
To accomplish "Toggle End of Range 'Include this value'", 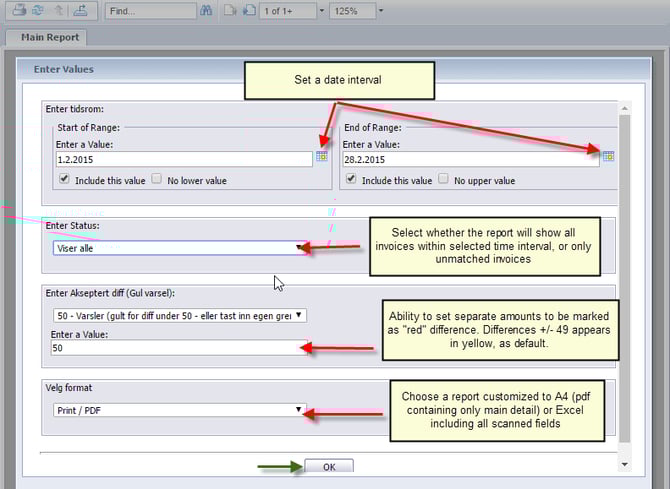I will (x=351, y=179).
